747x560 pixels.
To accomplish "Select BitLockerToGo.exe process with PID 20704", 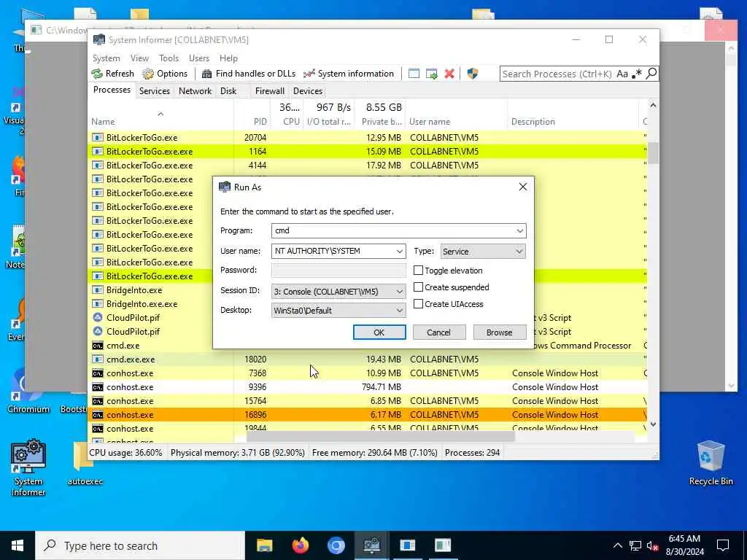I will tap(368, 138).
